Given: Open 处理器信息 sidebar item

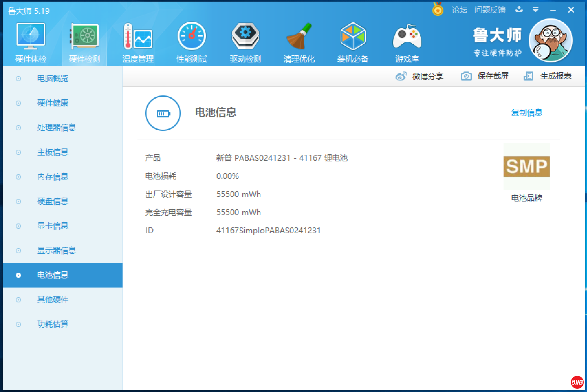Looking at the screenshot, I should click(56, 127).
